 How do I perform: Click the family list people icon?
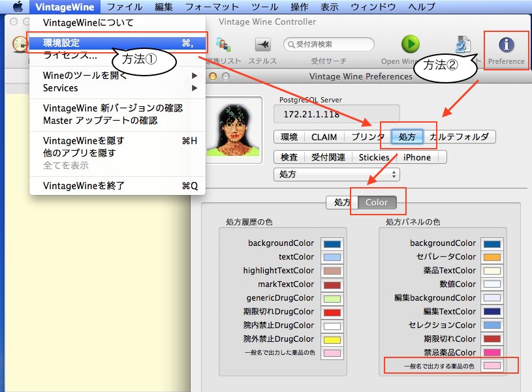[x=223, y=44]
